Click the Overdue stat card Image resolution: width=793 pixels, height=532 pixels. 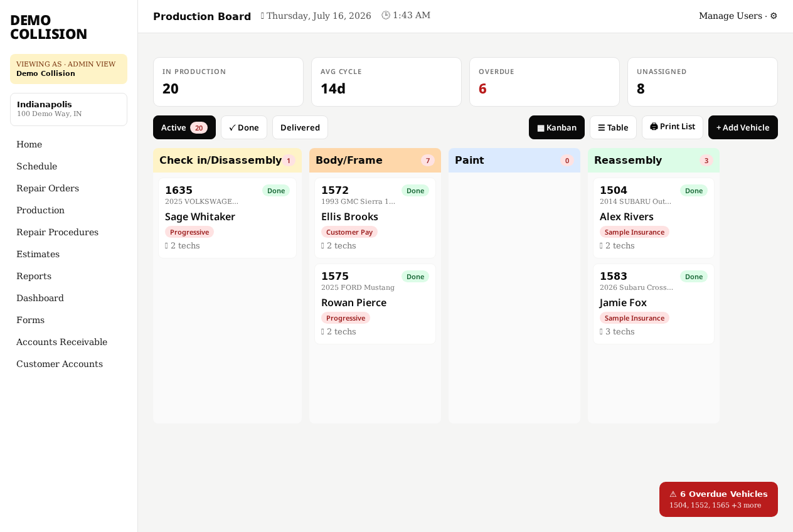pyautogui.click(x=545, y=82)
